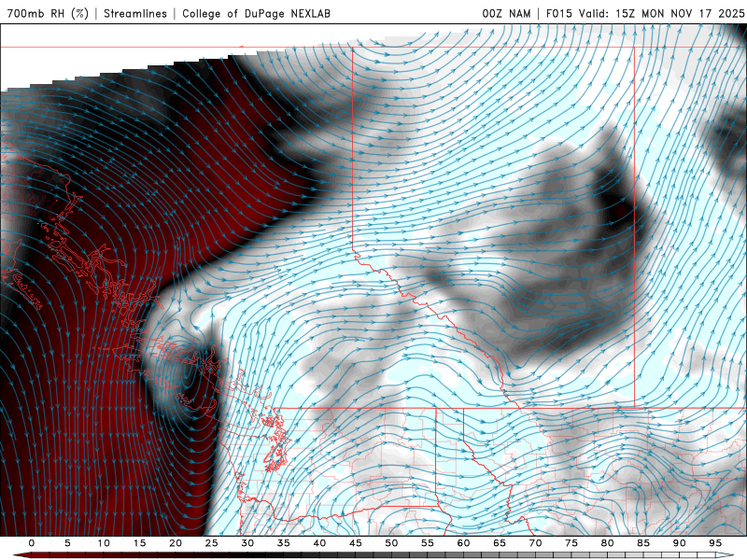Click the colorbar value 80 label
Image resolution: width=747 pixels, height=560 pixels.
click(x=608, y=543)
